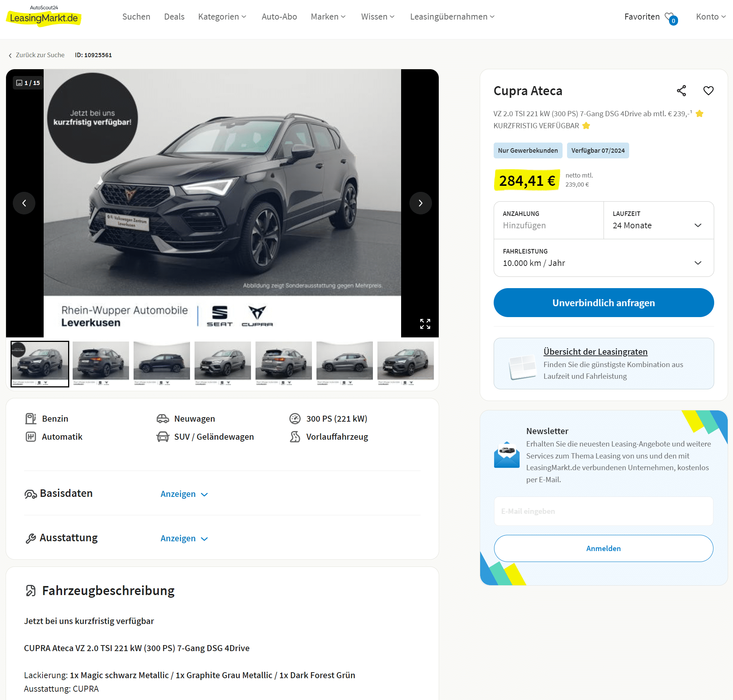Go back via Zurück zur Suche
The width and height of the screenshot is (733, 700).
(x=36, y=55)
